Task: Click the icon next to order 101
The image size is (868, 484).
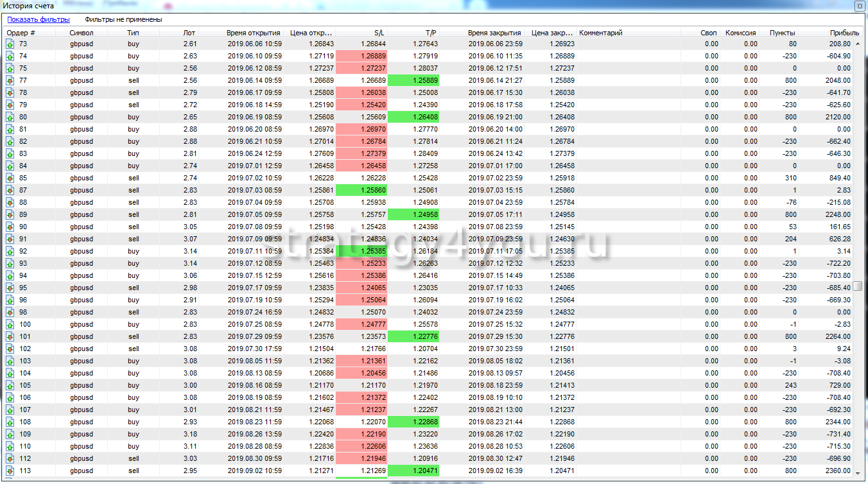Action: 10,336
